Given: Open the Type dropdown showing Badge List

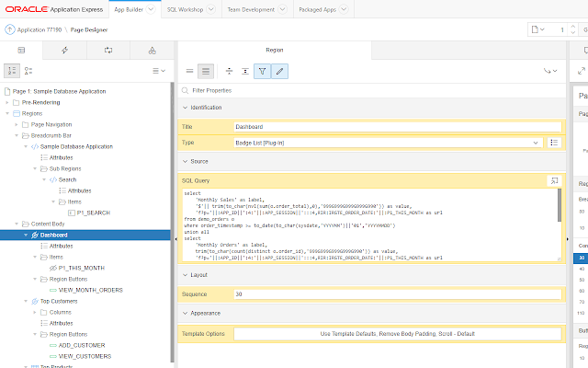Looking at the screenshot, I should tap(388, 143).
